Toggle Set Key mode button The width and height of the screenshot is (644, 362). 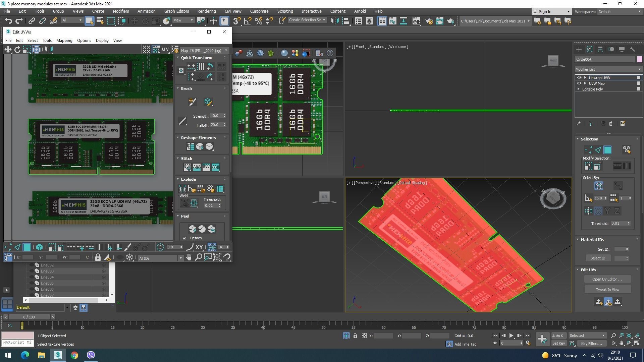click(x=559, y=343)
